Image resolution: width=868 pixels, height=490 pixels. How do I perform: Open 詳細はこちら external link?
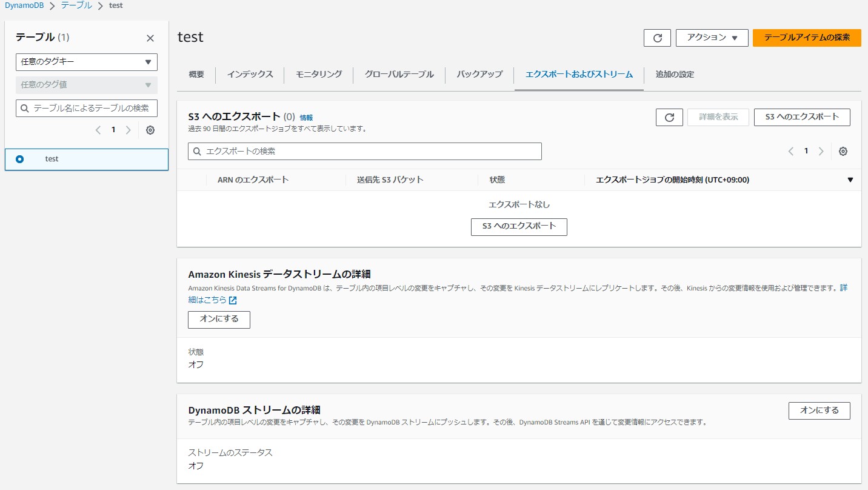click(206, 300)
